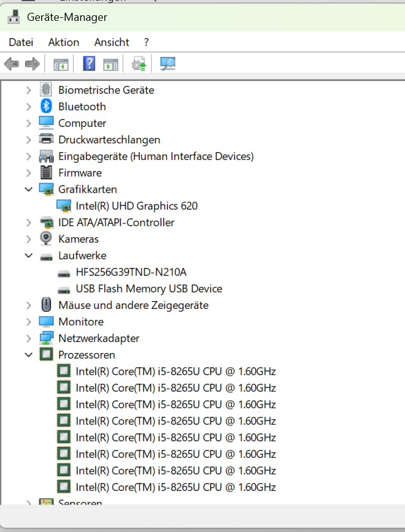The height and width of the screenshot is (532, 405).
Task: Toggle the action pane toolbar icon
Action: pos(111,64)
